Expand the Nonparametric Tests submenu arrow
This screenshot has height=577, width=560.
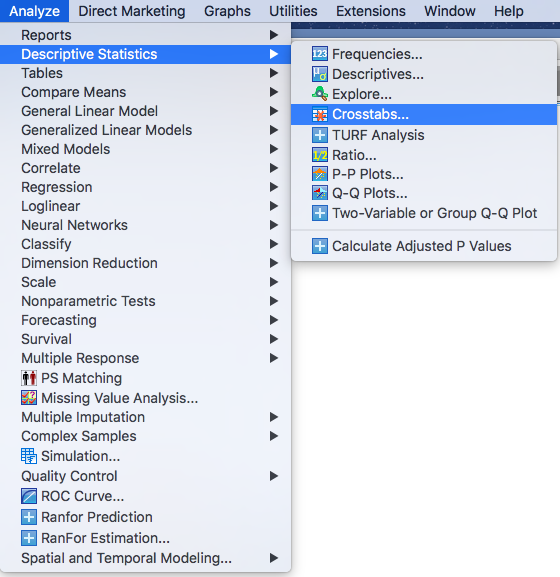tap(273, 301)
